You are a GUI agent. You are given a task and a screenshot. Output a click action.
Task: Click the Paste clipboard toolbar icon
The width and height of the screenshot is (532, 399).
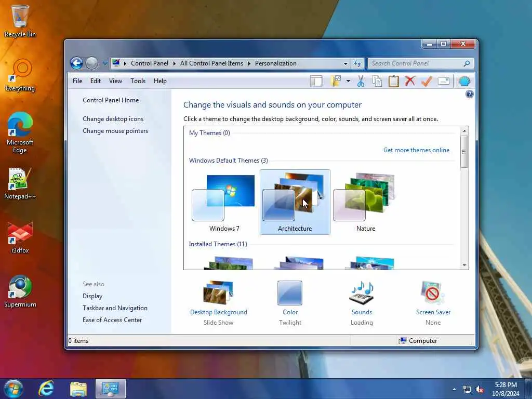394,81
